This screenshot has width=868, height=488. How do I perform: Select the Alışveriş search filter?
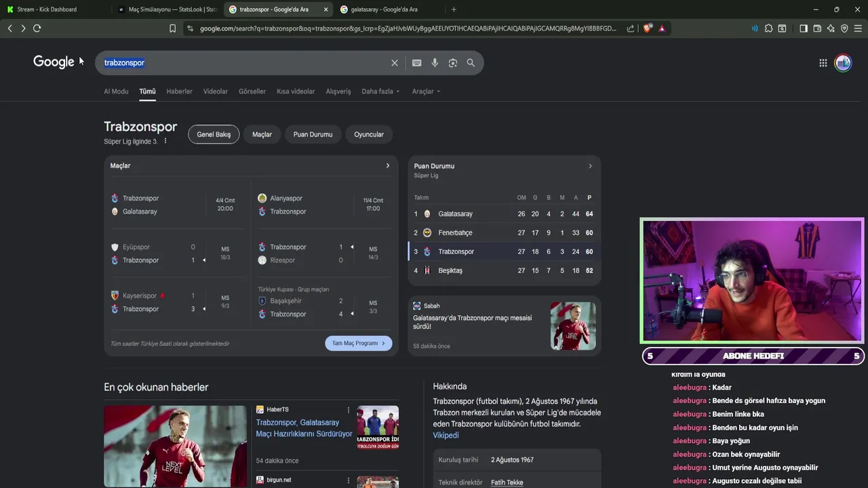pos(338,91)
